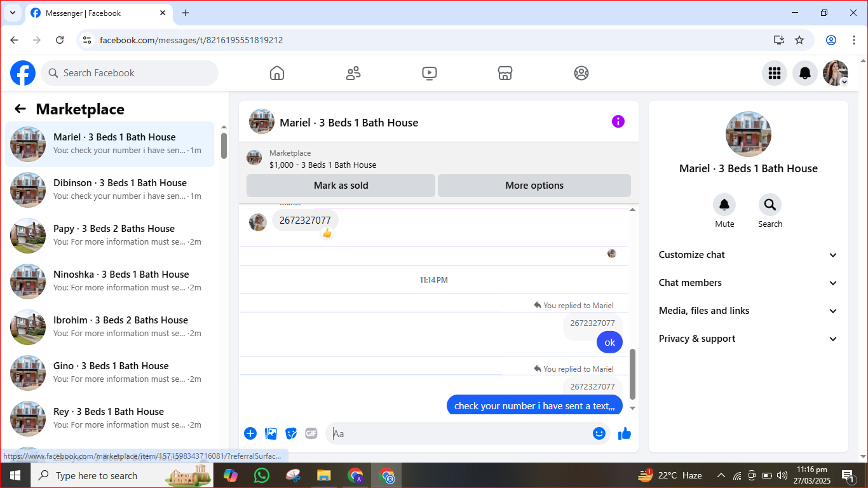Open the account profile picture menu
868x488 pixels.
coord(836,73)
